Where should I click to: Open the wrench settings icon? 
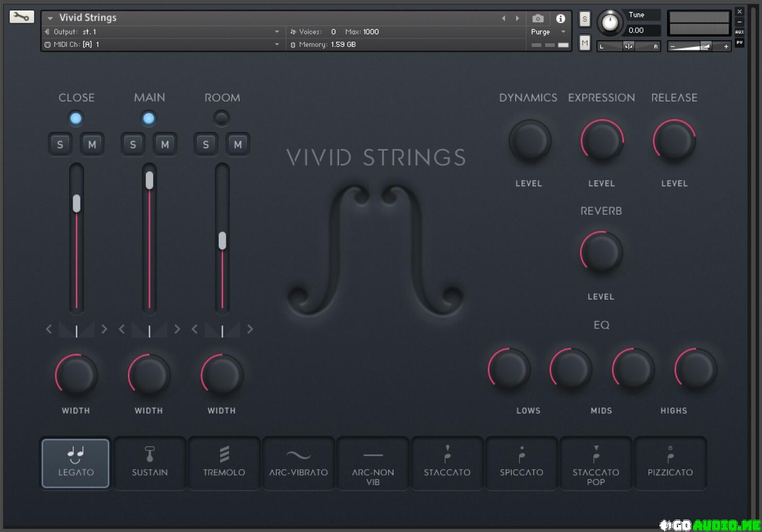[x=22, y=17]
